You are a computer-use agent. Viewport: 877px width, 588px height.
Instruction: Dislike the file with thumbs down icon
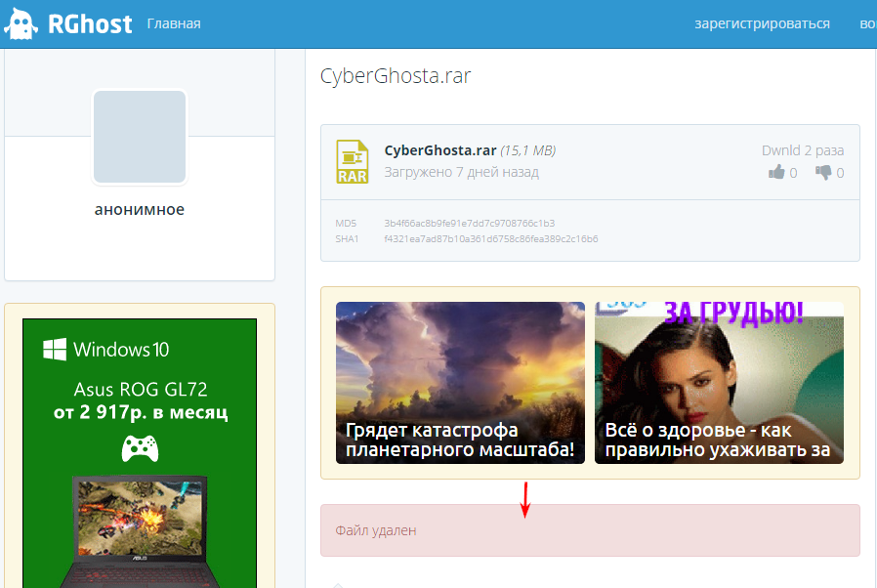click(x=823, y=173)
